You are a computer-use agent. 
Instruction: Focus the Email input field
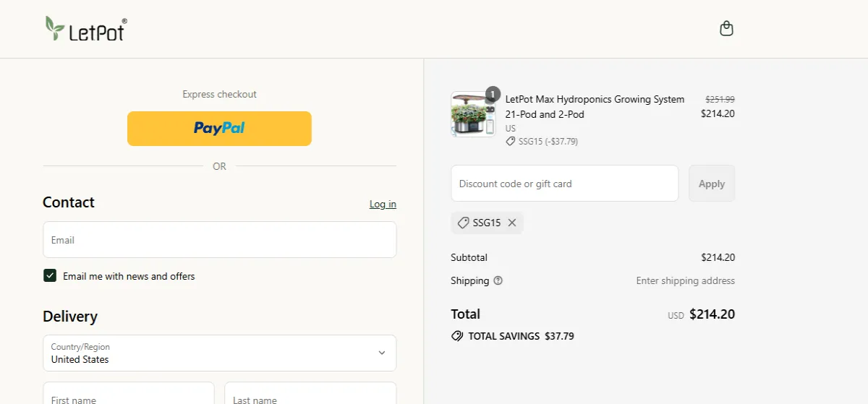tap(219, 240)
